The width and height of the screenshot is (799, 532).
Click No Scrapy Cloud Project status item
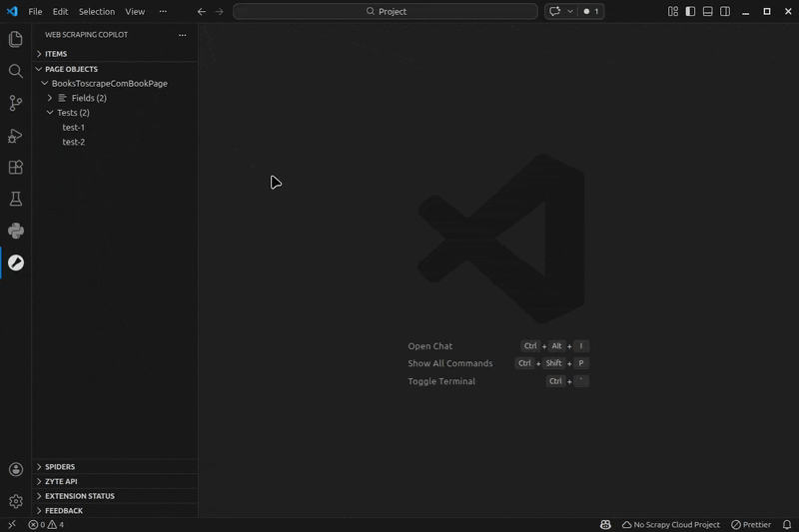[x=670, y=524]
